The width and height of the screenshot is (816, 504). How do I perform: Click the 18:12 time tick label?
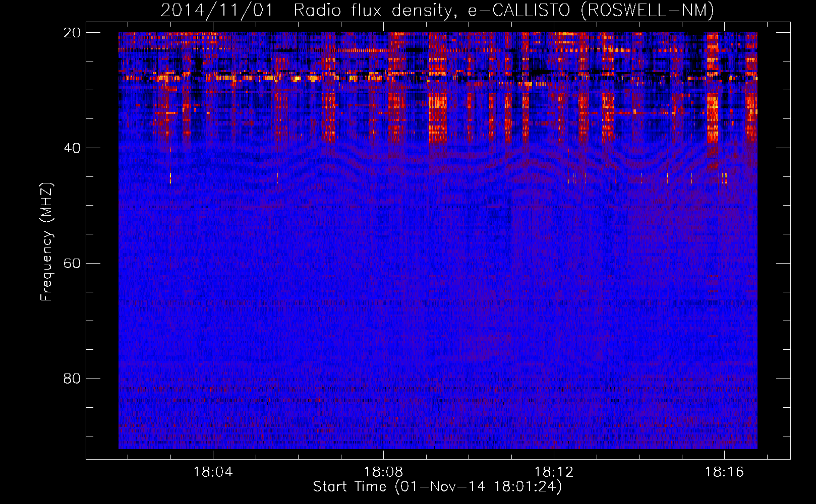[x=554, y=472]
